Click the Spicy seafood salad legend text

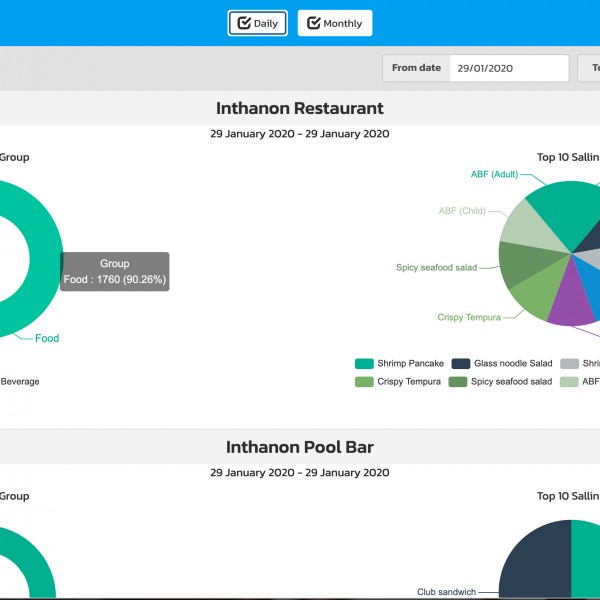pos(511,382)
